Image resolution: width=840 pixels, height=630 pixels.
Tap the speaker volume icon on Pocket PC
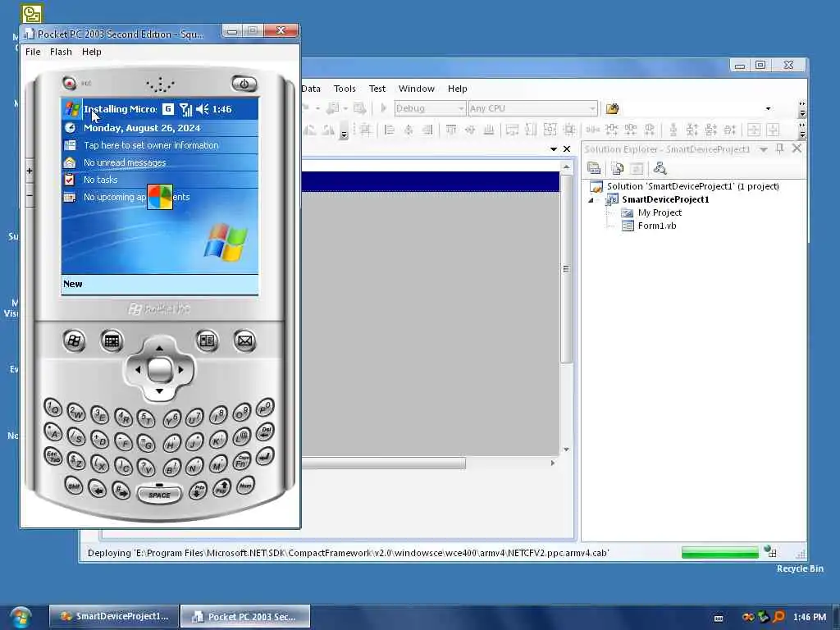coord(202,109)
